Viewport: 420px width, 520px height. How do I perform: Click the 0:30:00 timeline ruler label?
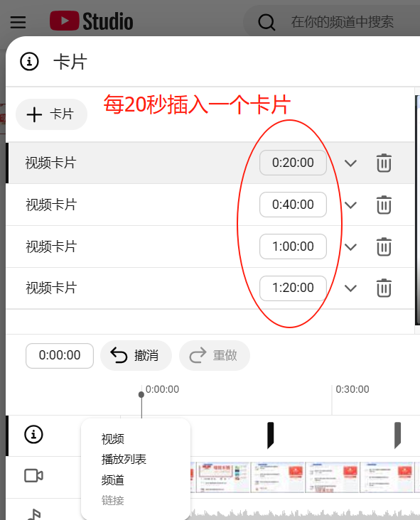pyautogui.click(x=352, y=389)
